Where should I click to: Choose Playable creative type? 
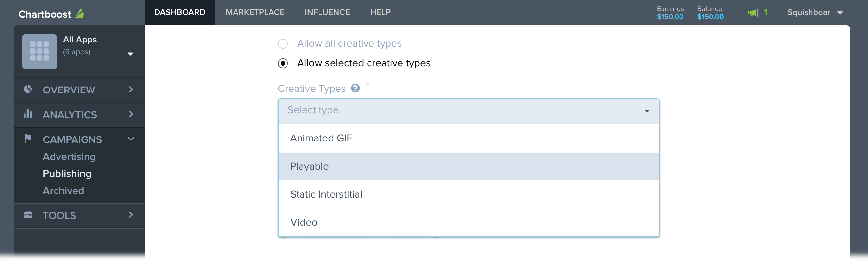pos(468,166)
